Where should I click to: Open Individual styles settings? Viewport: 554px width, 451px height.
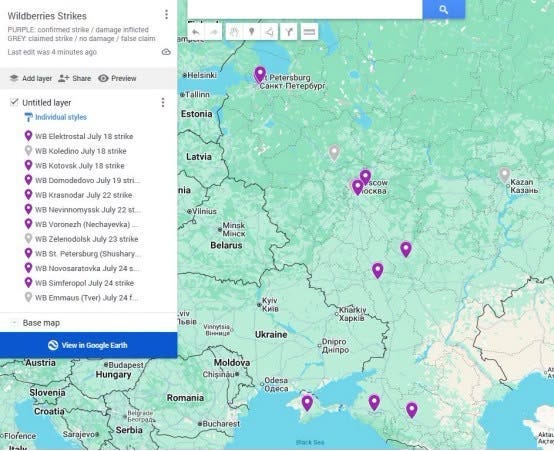tap(55, 117)
